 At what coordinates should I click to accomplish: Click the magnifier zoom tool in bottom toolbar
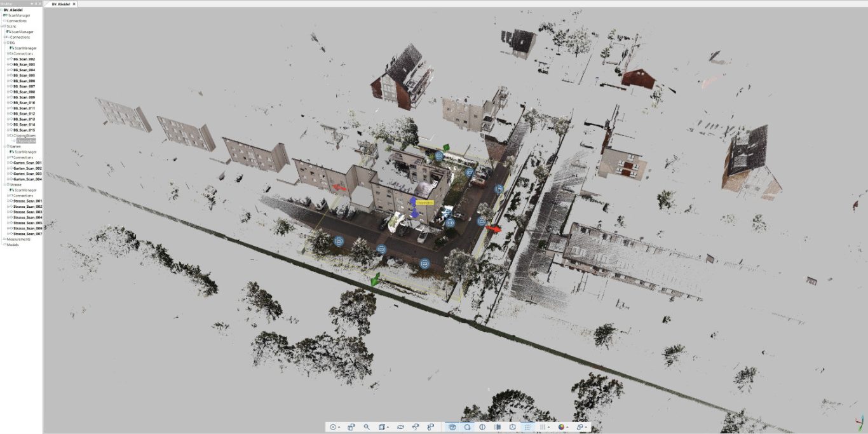367,428
